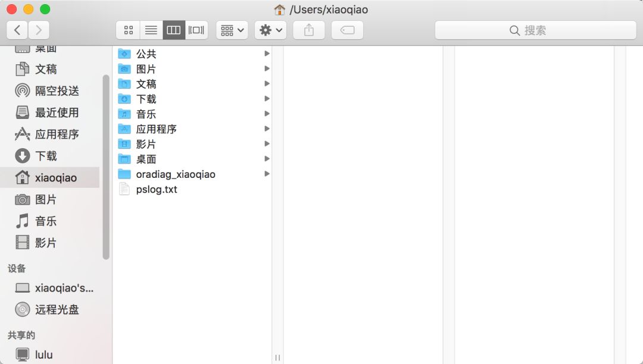Select 最近使用 in the sidebar

pyautogui.click(x=57, y=112)
